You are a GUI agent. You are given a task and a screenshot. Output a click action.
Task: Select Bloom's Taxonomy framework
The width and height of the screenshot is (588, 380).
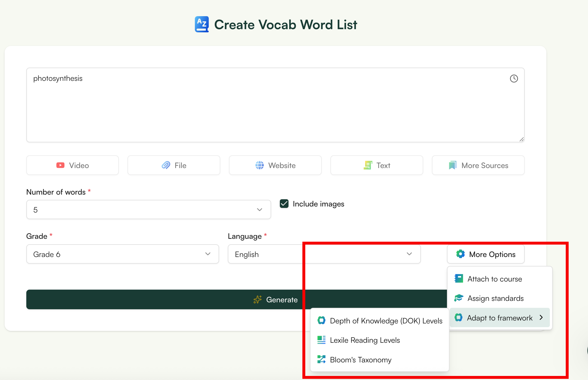[x=360, y=359]
